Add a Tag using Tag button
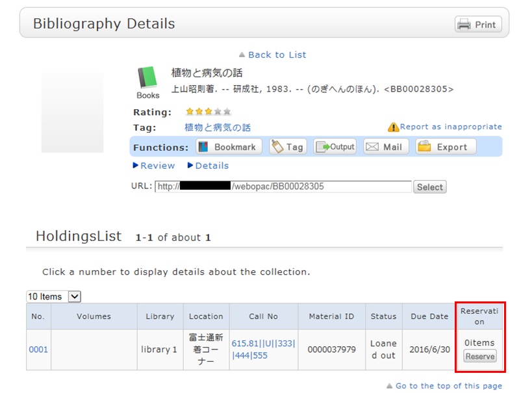This screenshot has height=393, width=532. (x=287, y=147)
